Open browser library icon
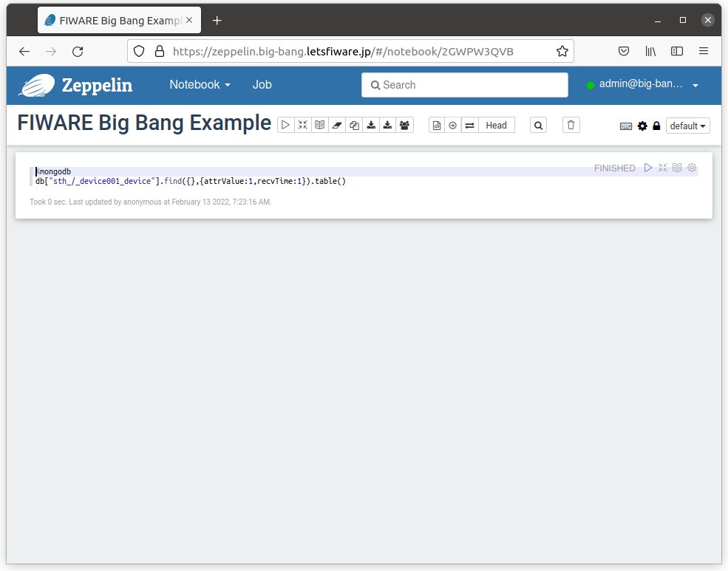The height and width of the screenshot is (571, 728). click(x=650, y=52)
